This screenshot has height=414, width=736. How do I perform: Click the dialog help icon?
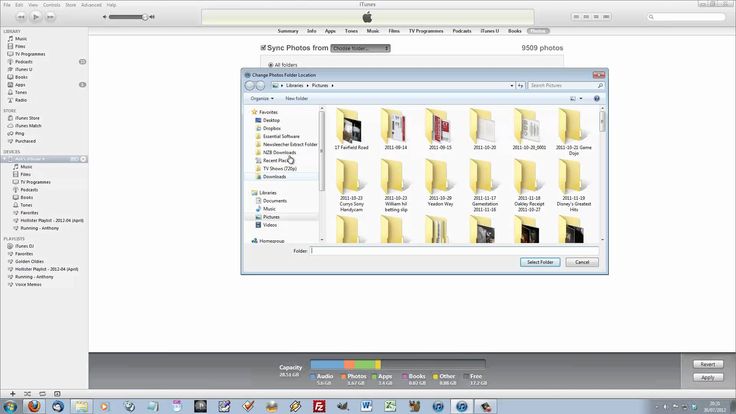point(597,99)
